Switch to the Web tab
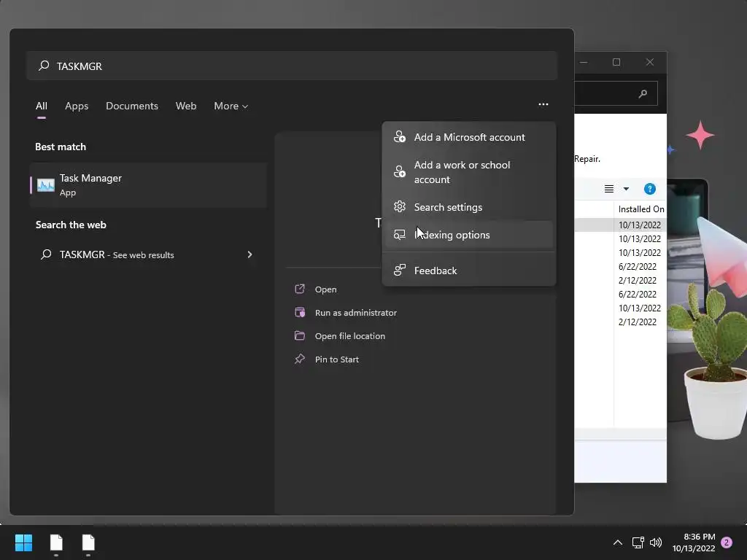This screenshot has width=747, height=560. pyautogui.click(x=186, y=106)
